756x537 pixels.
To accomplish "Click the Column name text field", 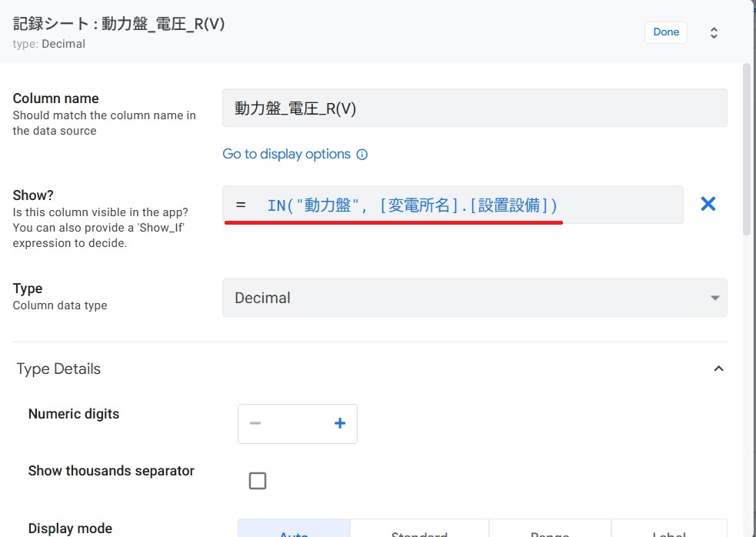I will (x=475, y=108).
